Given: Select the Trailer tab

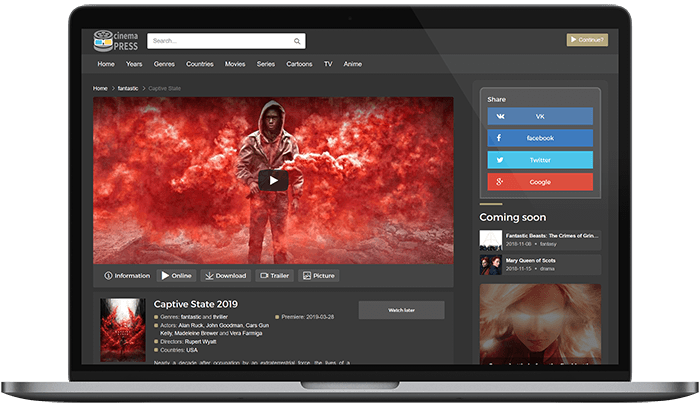Looking at the screenshot, I should tap(276, 275).
